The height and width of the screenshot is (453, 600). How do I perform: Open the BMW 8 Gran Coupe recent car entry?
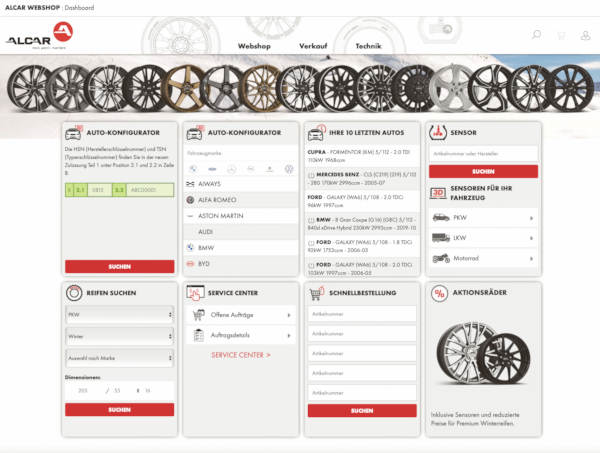(362, 224)
